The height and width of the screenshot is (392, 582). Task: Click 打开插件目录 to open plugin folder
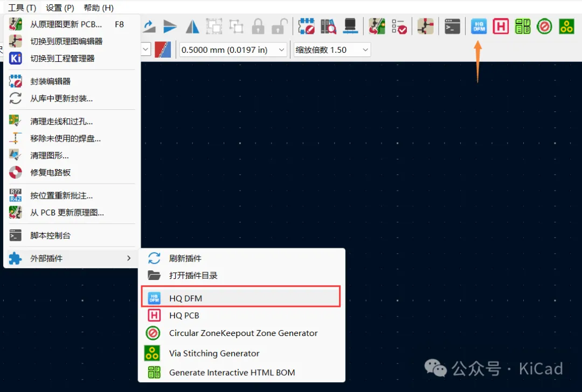tap(193, 275)
